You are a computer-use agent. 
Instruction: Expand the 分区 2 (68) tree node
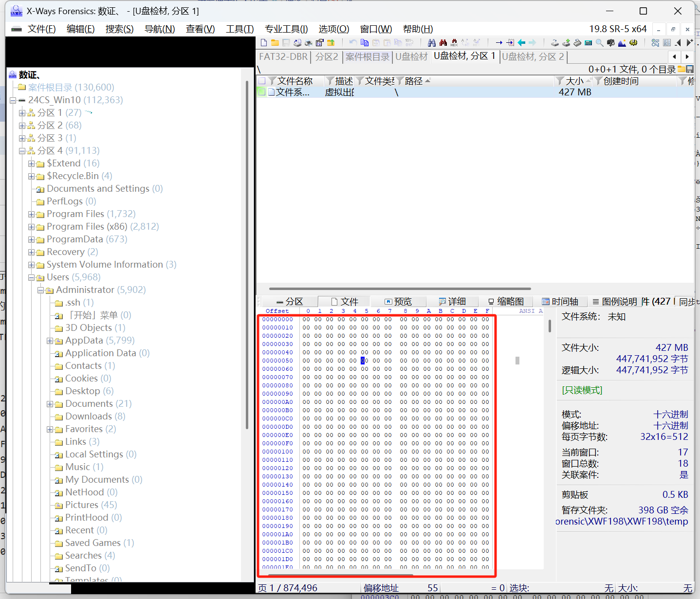coord(22,126)
